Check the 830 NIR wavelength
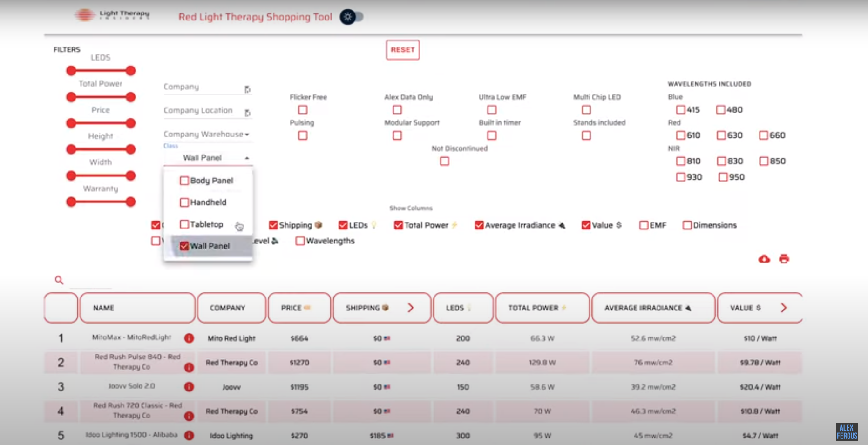 722,161
